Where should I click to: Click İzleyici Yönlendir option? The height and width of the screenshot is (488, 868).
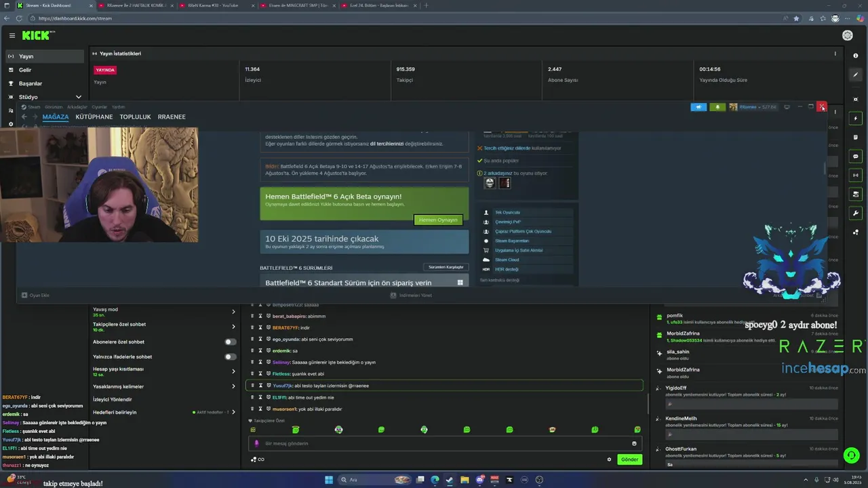113,399
